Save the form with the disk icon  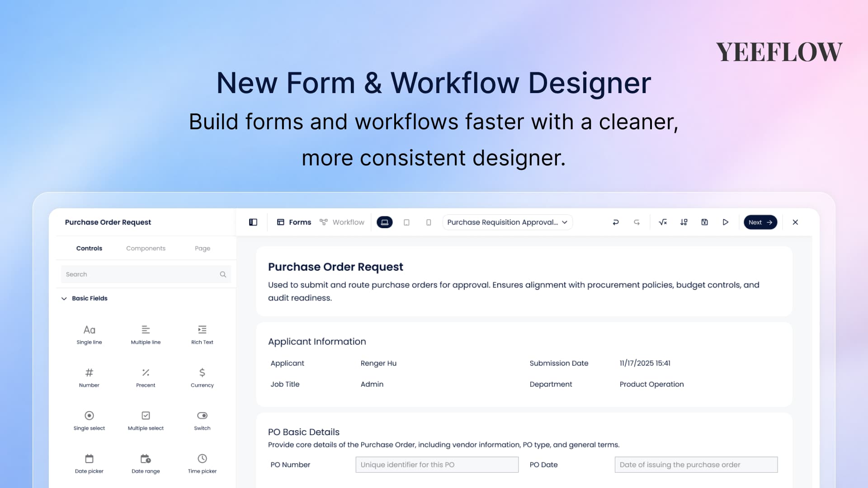[704, 222]
